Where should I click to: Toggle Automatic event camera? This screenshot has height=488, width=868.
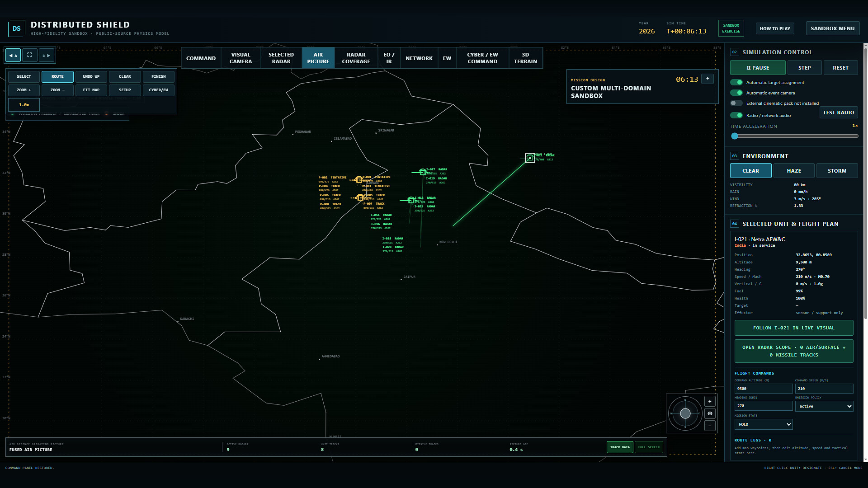pos(736,93)
